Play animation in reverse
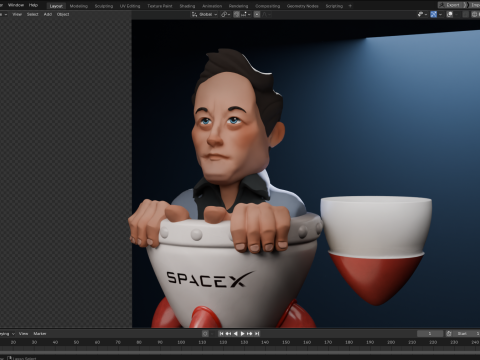 click(235, 333)
